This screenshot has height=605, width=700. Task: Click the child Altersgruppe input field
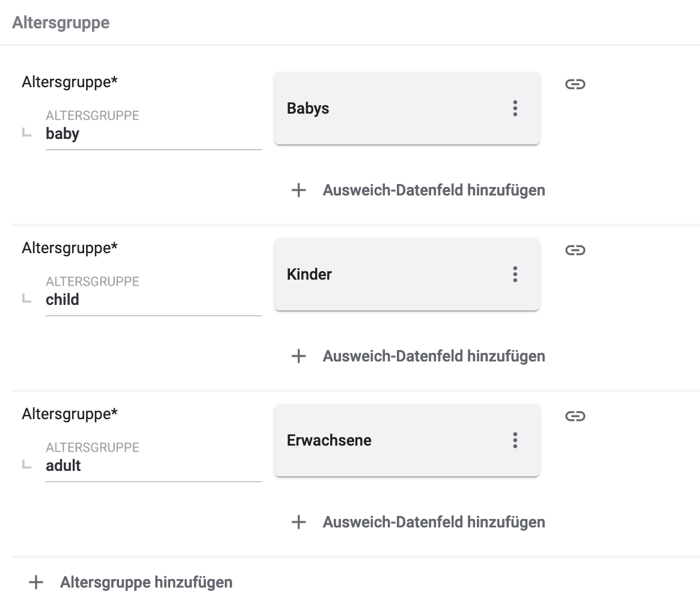point(153,300)
